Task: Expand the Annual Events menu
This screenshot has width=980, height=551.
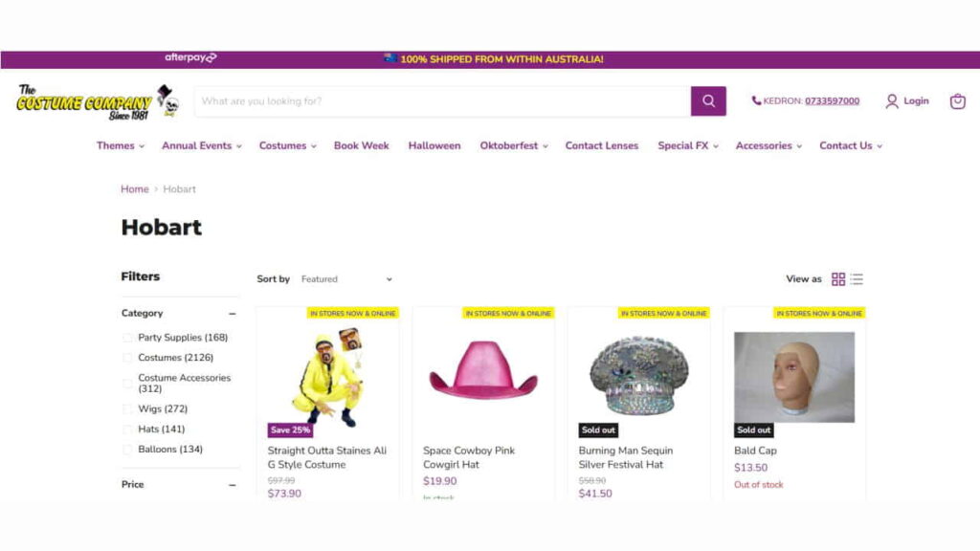Action: pos(202,145)
